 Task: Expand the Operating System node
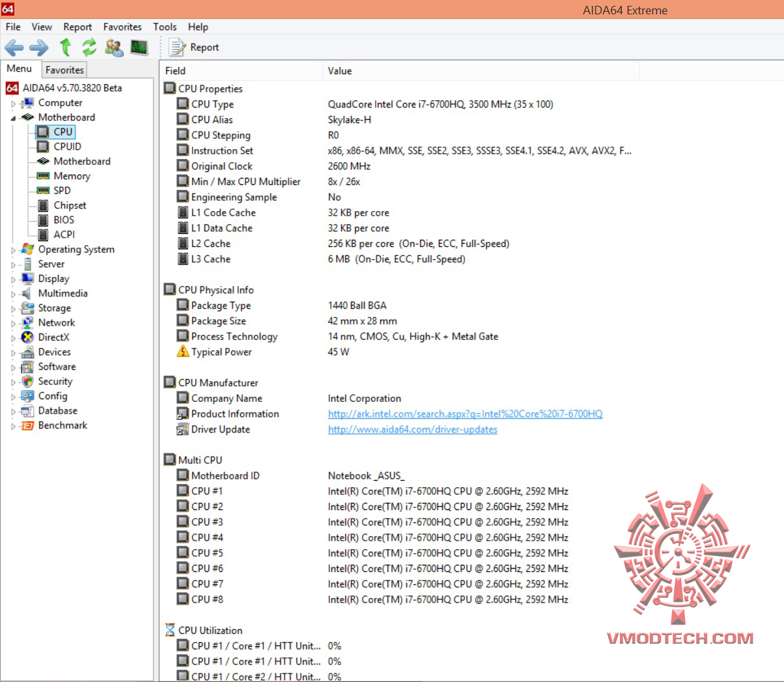pyautogui.click(x=13, y=250)
